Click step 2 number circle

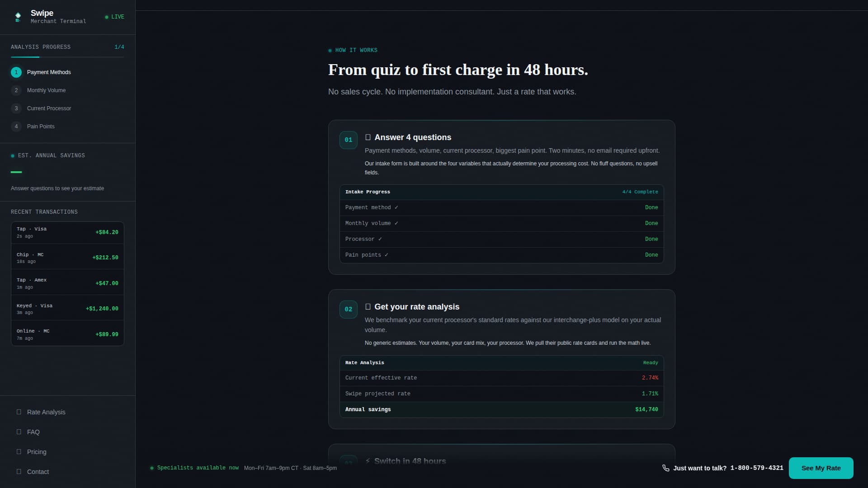pyautogui.click(x=16, y=90)
